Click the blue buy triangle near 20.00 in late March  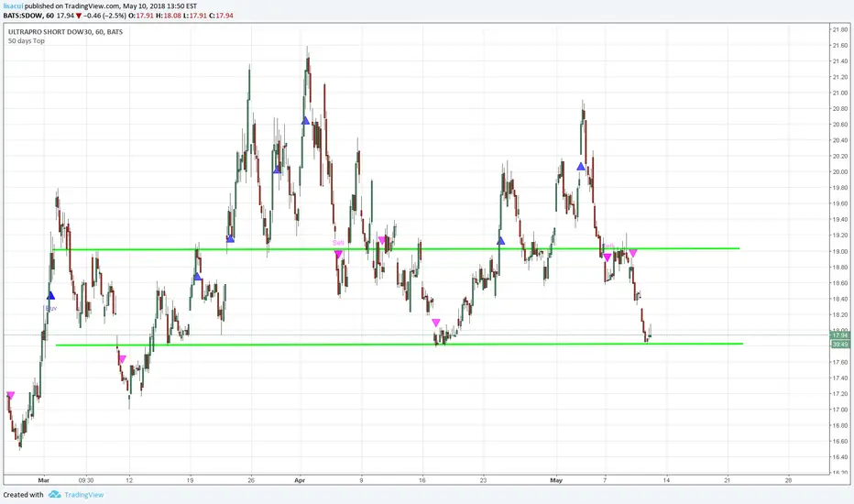(278, 170)
